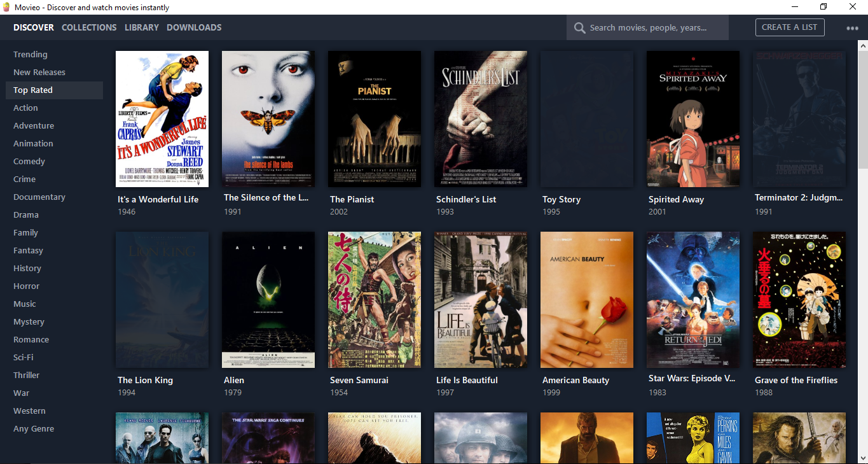868x464 pixels.
Task: Click the Alien movie poster
Action: (268, 300)
